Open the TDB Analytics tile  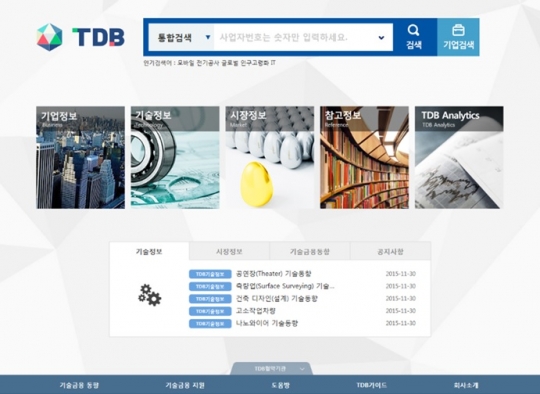coord(459,157)
